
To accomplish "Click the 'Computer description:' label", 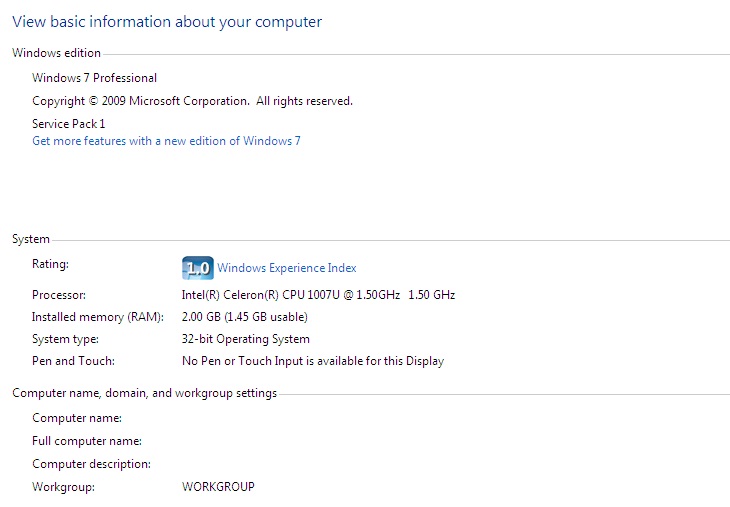I will [x=92, y=464].
